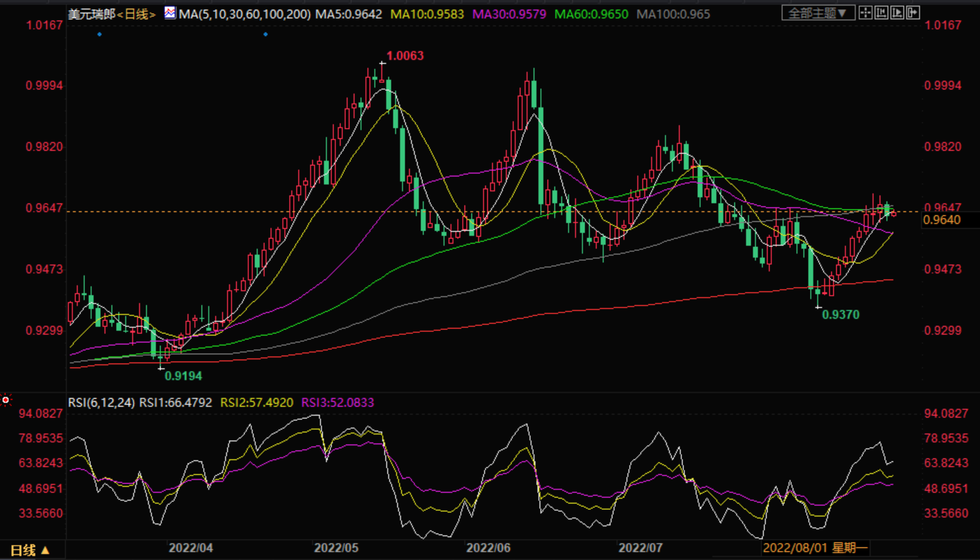Click the crosshair cursor icon in the toolbar
Viewport: 980px width, 560px height.
click(865, 13)
